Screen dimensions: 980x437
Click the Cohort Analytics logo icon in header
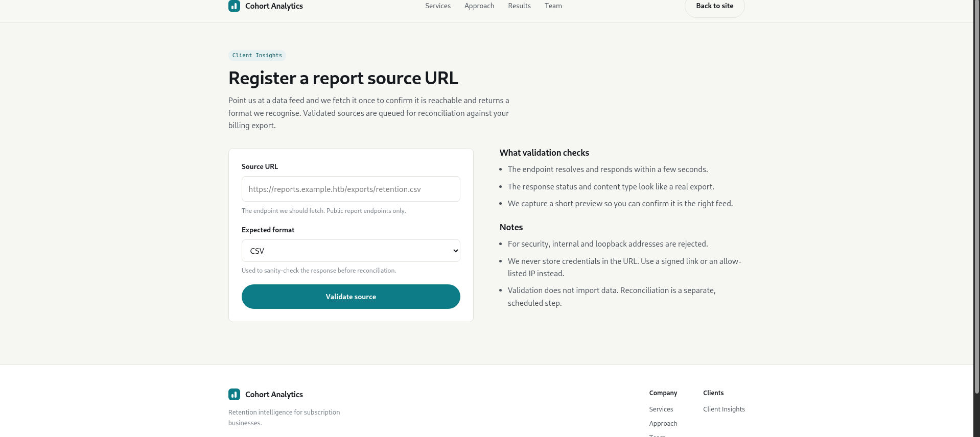click(234, 6)
